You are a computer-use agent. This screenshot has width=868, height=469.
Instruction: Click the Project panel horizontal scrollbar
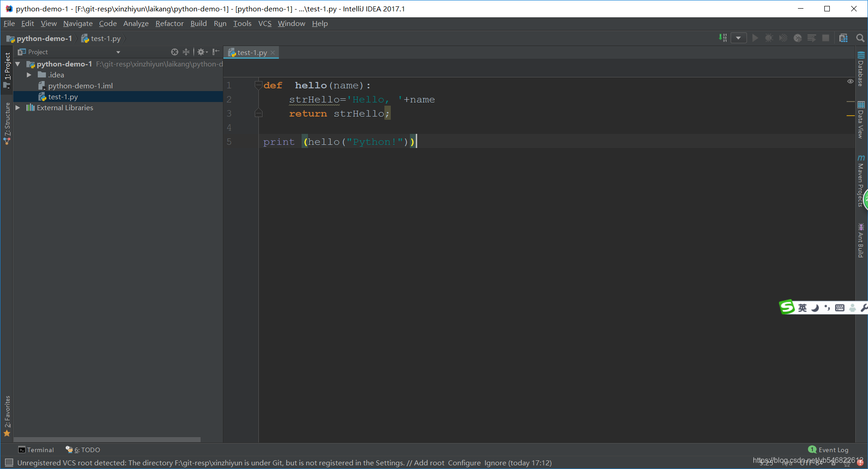pos(107,440)
